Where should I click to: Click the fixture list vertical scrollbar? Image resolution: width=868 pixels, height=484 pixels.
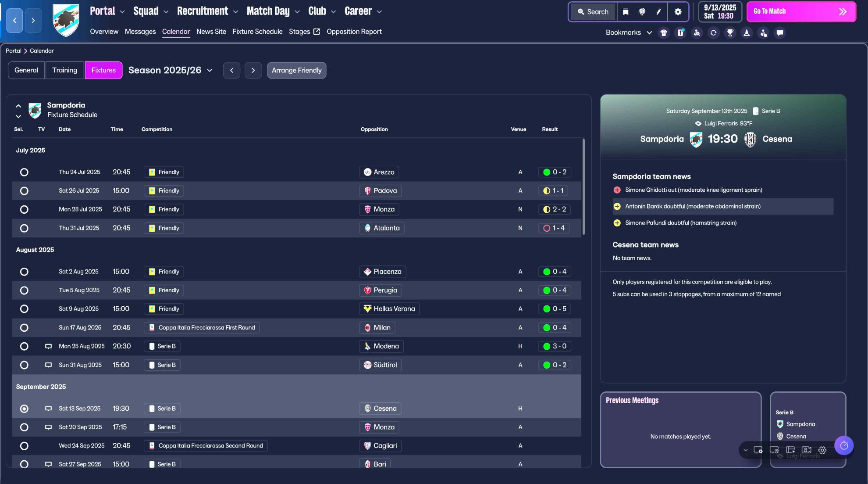pos(583,186)
